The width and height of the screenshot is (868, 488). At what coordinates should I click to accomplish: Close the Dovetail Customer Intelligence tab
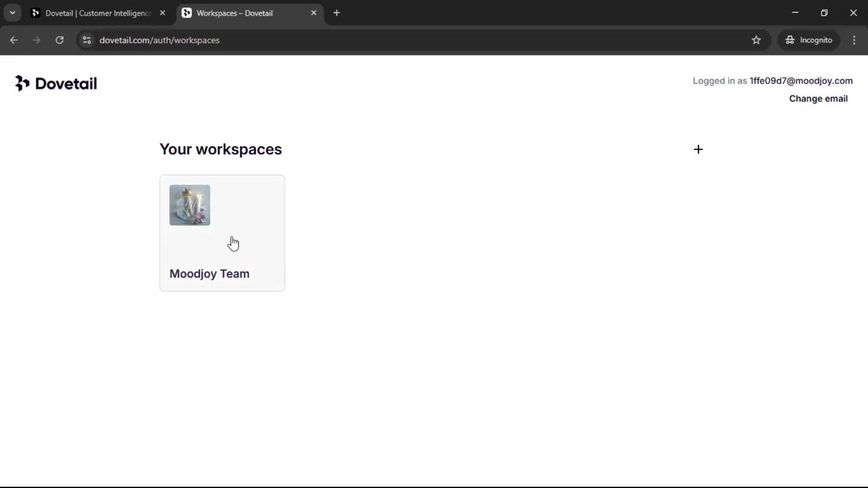coord(162,13)
